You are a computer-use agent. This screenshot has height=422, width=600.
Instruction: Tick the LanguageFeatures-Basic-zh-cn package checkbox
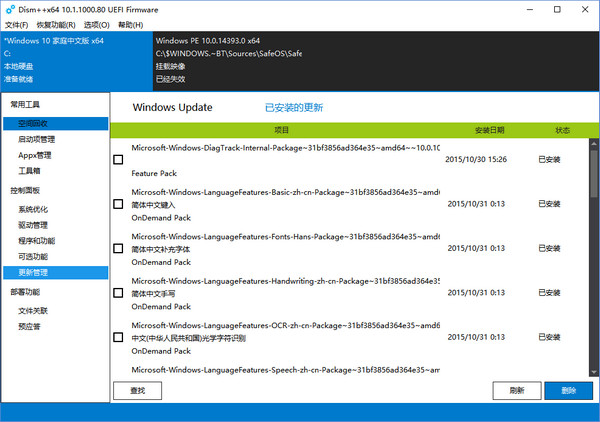119,204
